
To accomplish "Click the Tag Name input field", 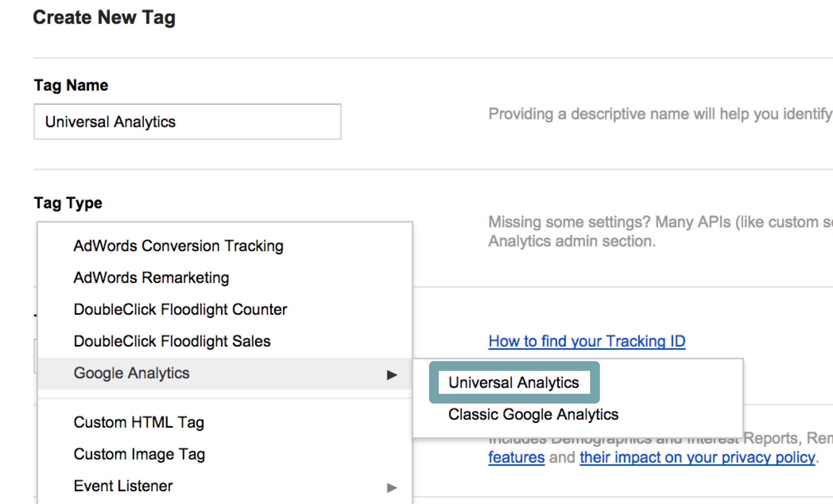I will (x=187, y=122).
